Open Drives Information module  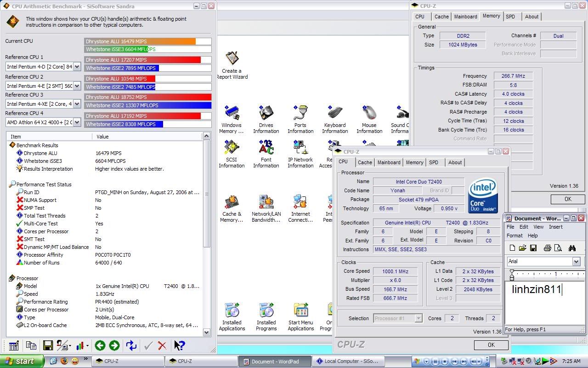pos(266,120)
